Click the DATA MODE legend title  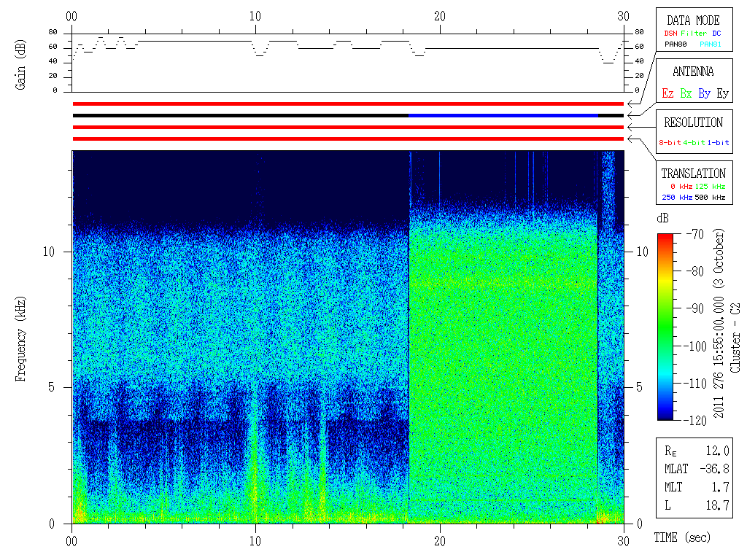pos(693,20)
